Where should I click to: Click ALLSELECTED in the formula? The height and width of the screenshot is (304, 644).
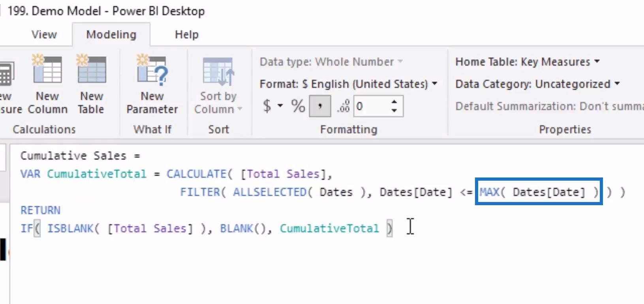[x=270, y=192]
